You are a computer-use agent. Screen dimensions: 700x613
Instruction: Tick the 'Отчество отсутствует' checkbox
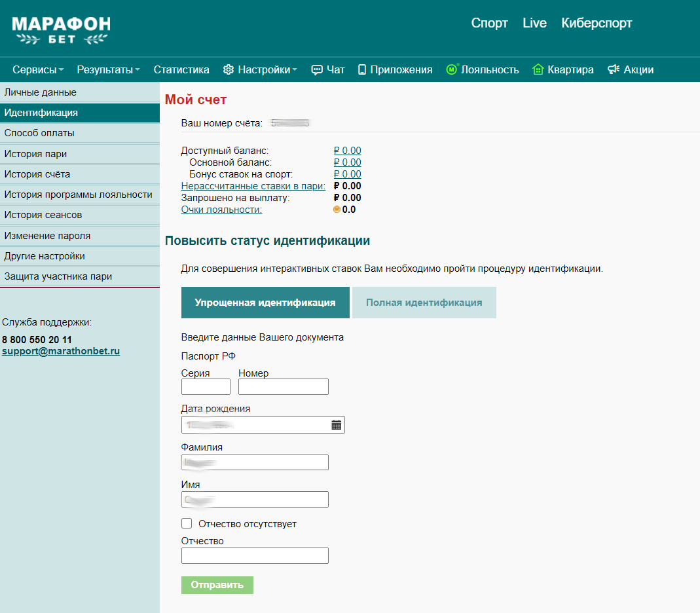[187, 523]
